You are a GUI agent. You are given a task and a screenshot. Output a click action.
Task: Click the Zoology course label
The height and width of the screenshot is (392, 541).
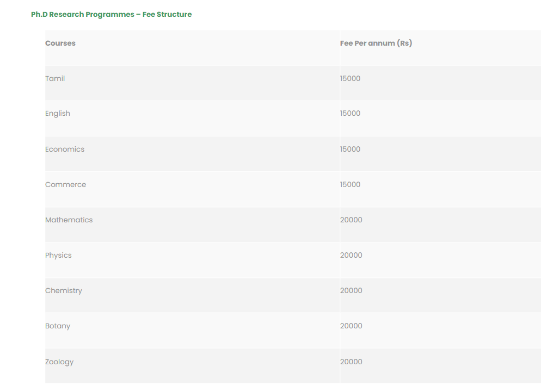[59, 362]
